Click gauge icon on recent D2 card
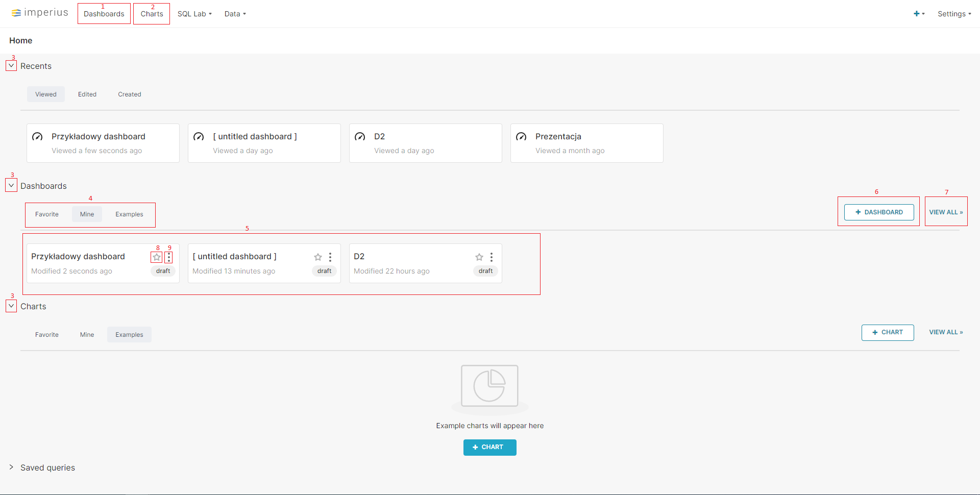This screenshot has width=980, height=495. pos(360,137)
